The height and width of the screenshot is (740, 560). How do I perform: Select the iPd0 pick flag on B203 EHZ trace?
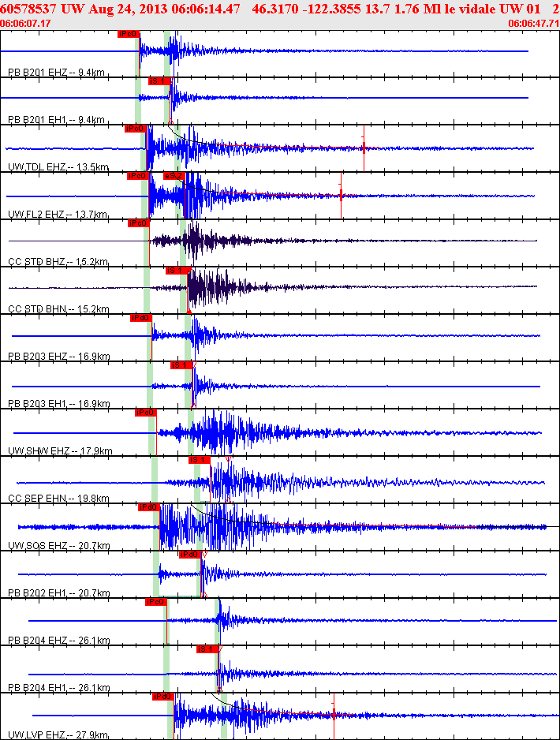(x=141, y=318)
